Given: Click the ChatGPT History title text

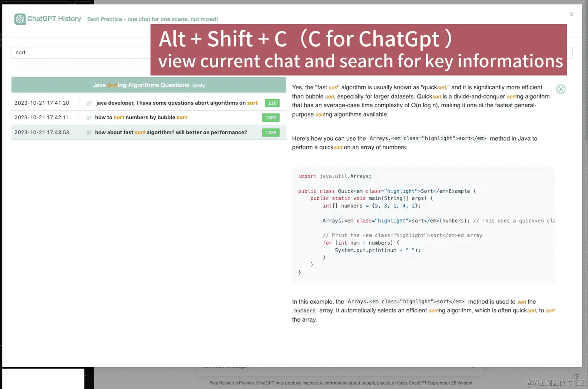Looking at the screenshot, I should coord(54,19).
